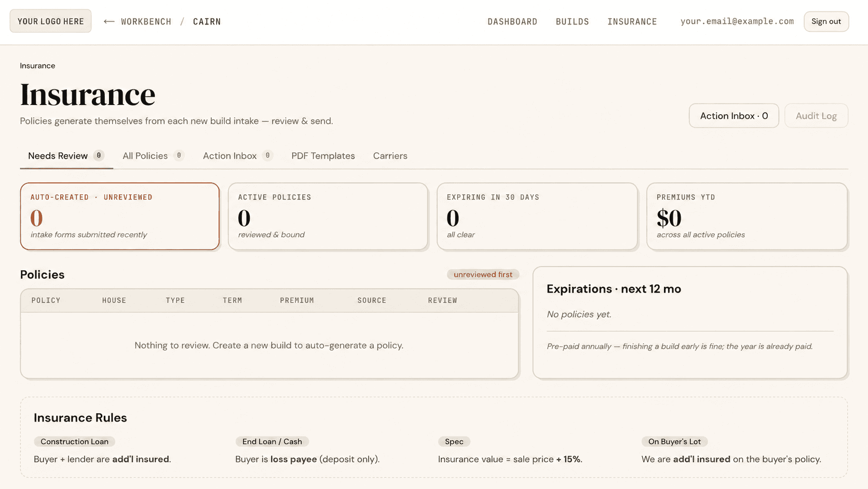Click the Construction Loan rule tag
868x489 pixels.
(74, 441)
